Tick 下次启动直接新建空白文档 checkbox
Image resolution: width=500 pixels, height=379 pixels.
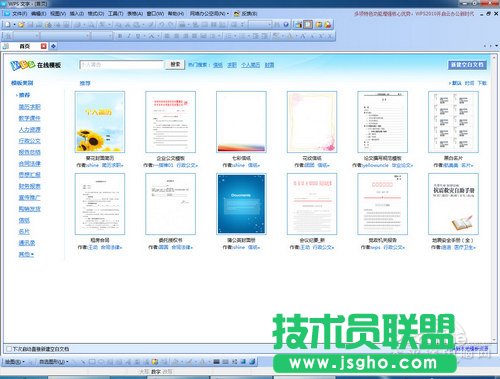pos(9,349)
